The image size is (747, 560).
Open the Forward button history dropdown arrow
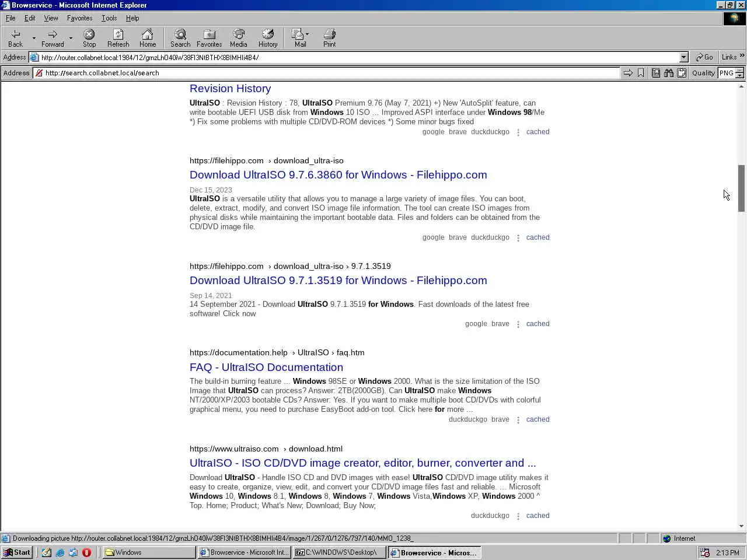tap(71, 38)
